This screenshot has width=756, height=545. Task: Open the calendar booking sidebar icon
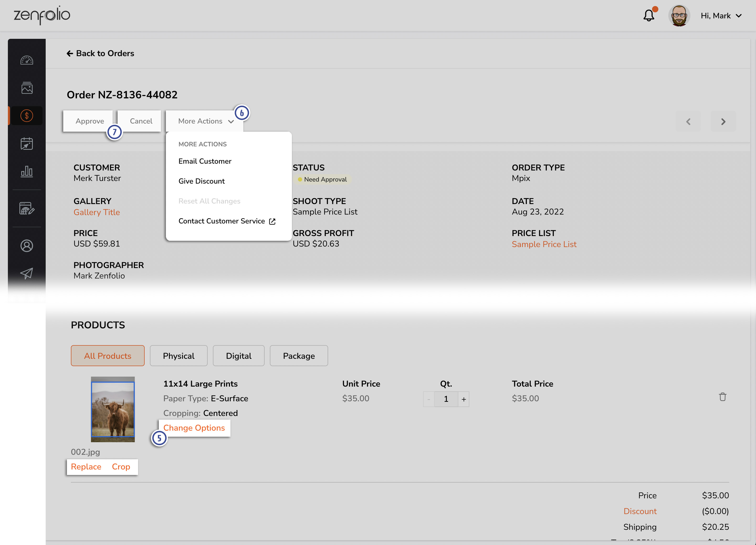27,143
